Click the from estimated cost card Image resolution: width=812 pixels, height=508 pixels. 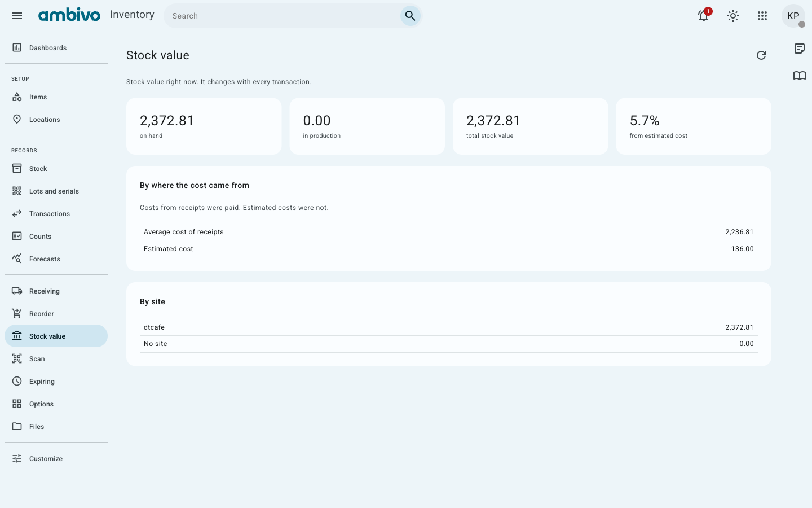click(x=694, y=126)
